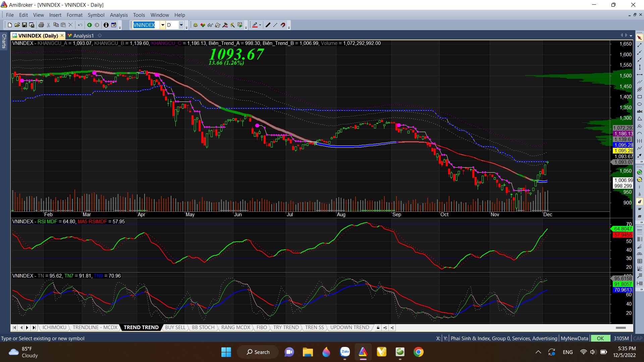
Task: Click the Copy toolbar icon
Action: coord(56,25)
